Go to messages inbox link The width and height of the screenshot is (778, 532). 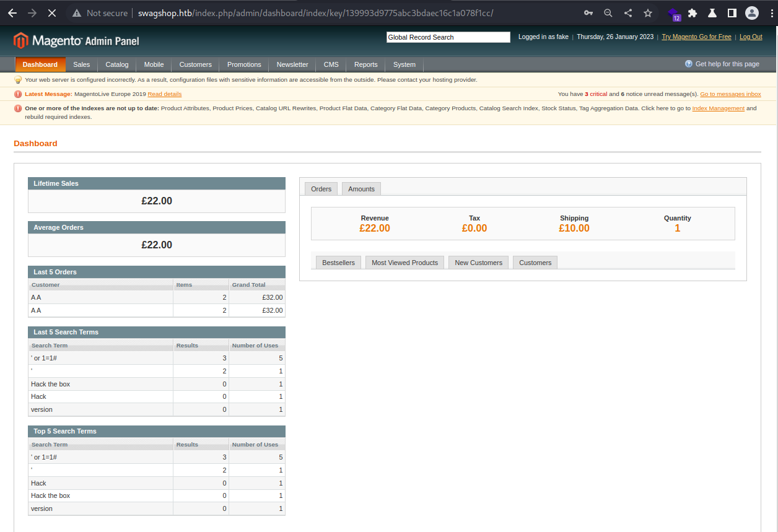coord(730,94)
